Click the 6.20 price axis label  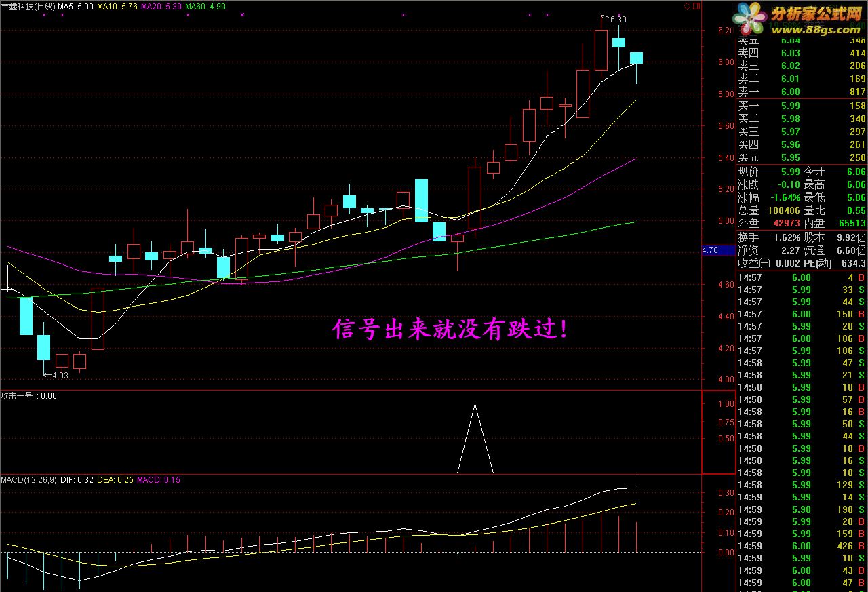[x=725, y=31]
